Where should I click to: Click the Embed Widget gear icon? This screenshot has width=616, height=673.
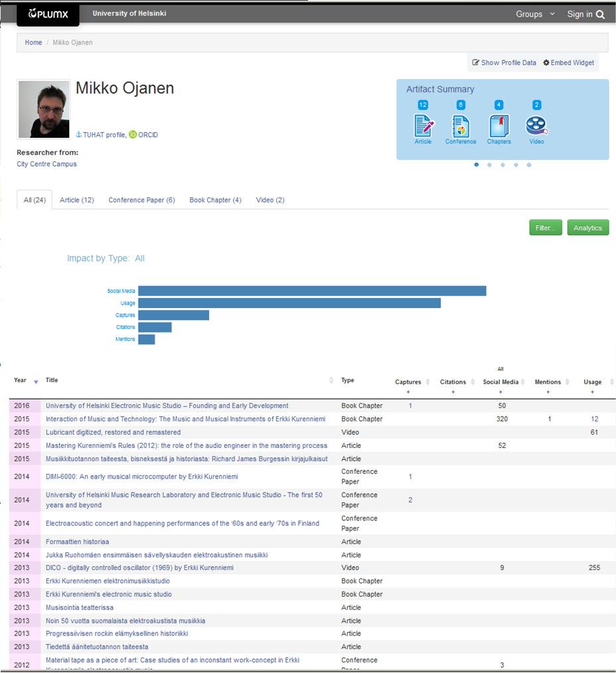pos(546,62)
